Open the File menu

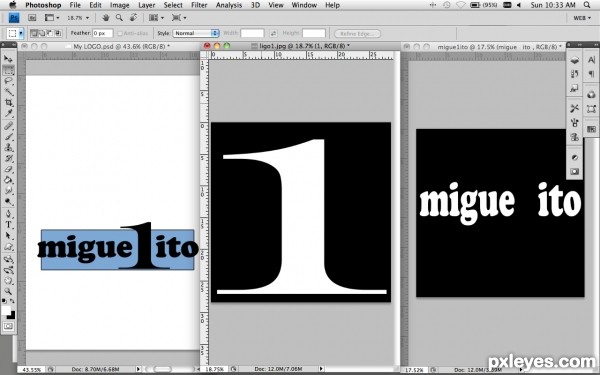pyautogui.click(x=75, y=5)
